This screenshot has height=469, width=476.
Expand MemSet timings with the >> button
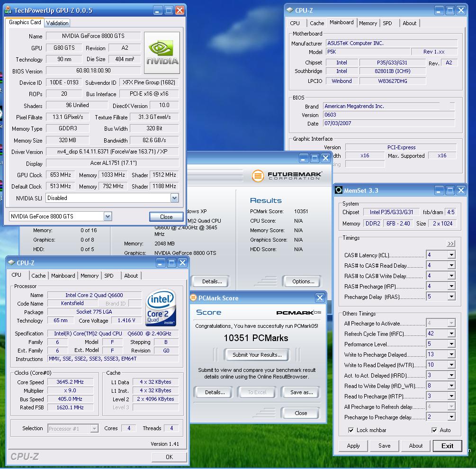pos(451,244)
